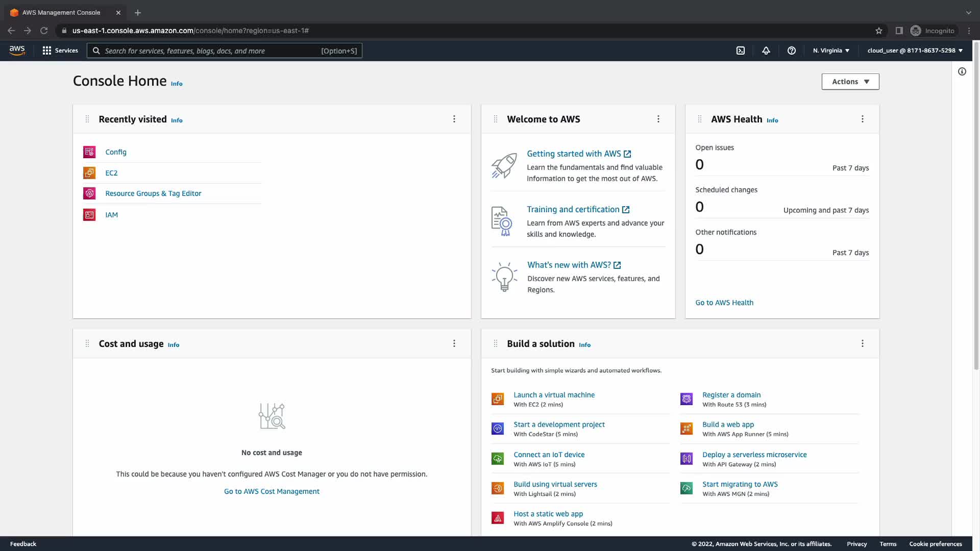980x551 pixels.
Task: Open the CloudShell terminal icon
Action: 740,51
